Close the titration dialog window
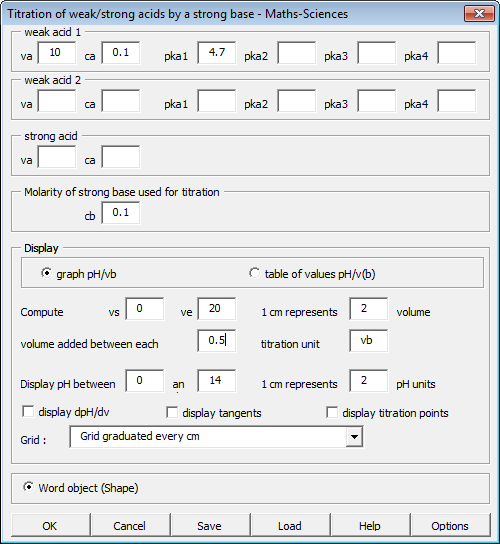Screen dimensions: 500x544 [x=479, y=14]
